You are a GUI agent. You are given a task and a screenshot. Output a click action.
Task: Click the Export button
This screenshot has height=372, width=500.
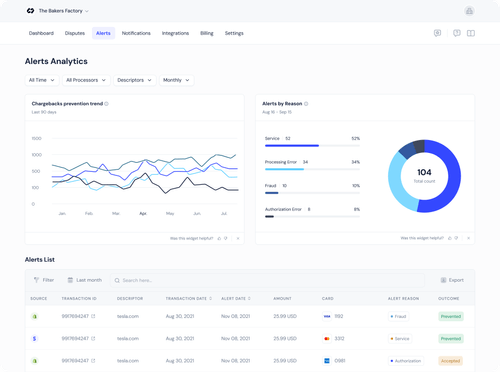(452, 280)
